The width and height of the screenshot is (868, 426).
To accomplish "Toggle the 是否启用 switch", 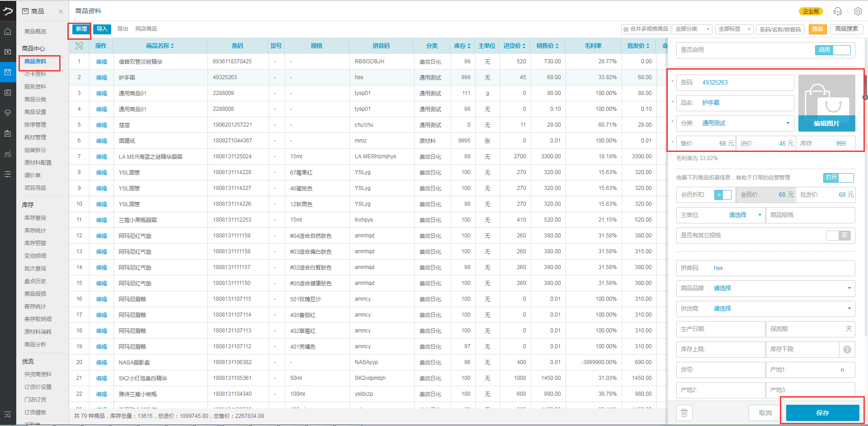I will 833,50.
